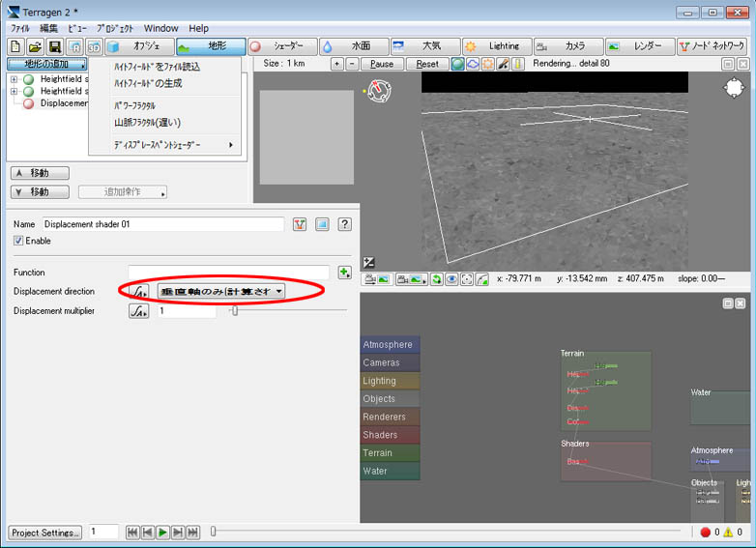Click the exposure icon in preview corner
Viewport: 756px width, 548px height.
click(368, 262)
